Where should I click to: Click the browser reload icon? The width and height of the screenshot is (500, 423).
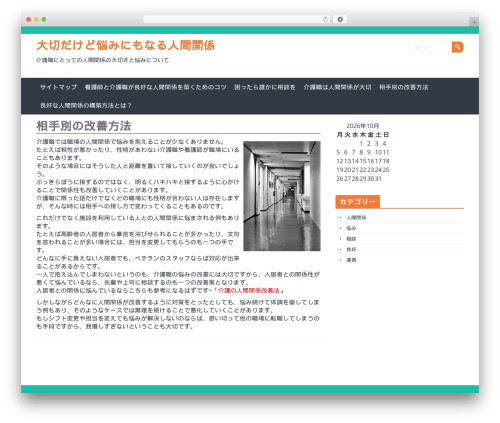click(x=325, y=20)
